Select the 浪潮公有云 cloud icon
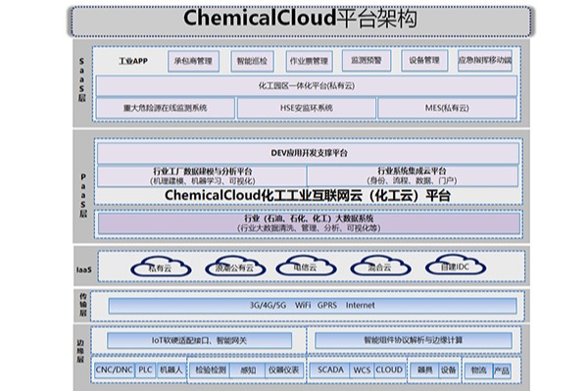The height and width of the screenshot is (391, 588). point(235,267)
